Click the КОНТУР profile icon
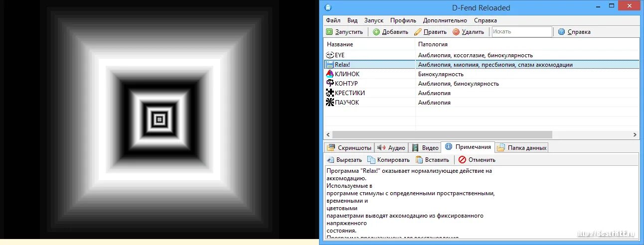Screen dimensions: 644x245 [329, 84]
